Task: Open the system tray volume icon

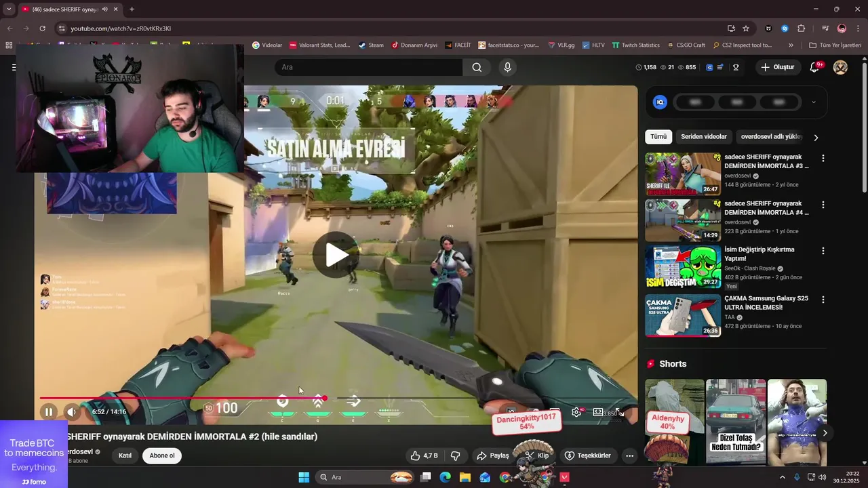Action: coord(823,477)
